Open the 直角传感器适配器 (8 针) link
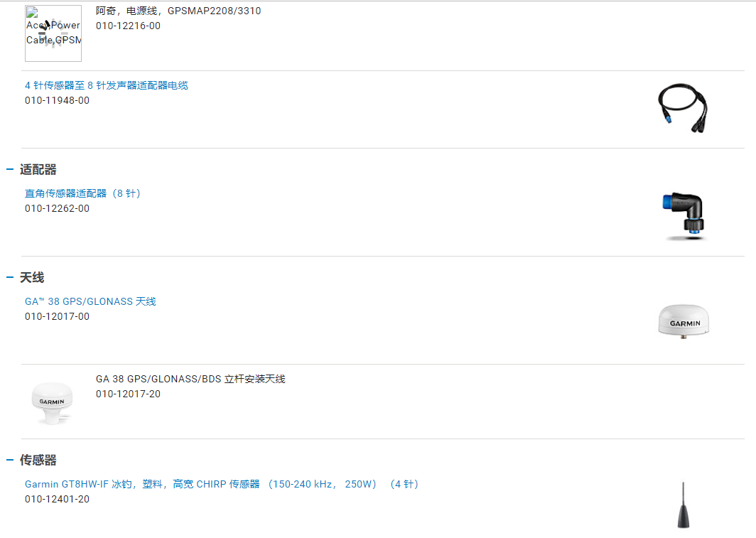This screenshot has width=756, height=538. click(82, 194)
